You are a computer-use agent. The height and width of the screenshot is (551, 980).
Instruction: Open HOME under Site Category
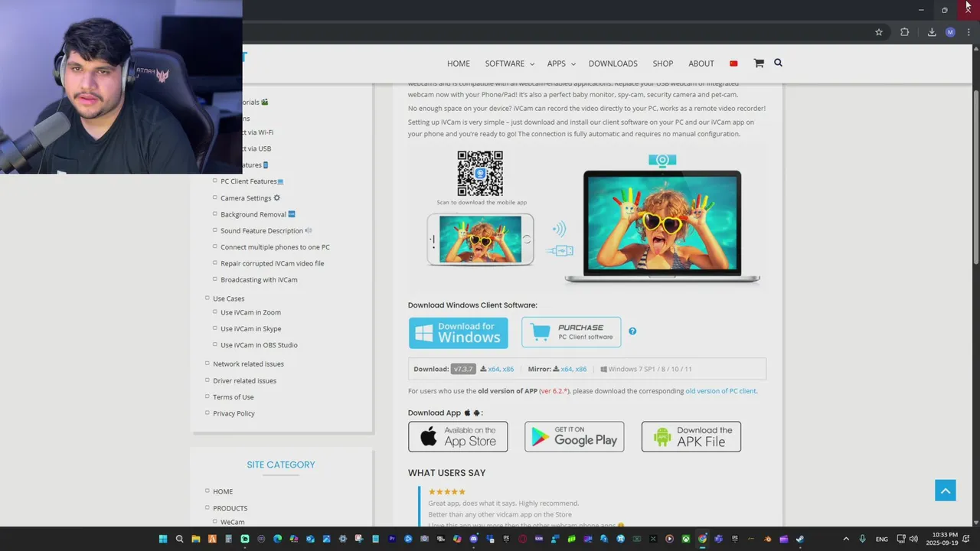tap(223, 491)
